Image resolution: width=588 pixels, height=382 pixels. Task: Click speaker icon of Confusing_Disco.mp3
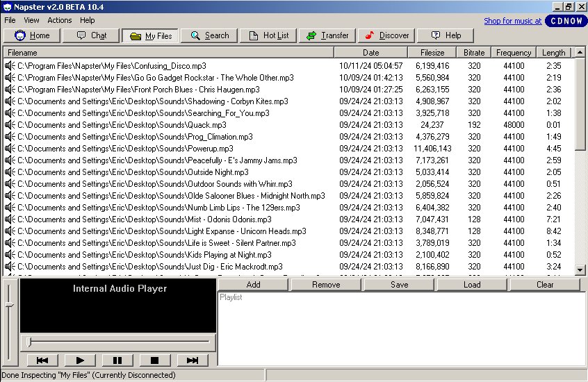point(10,66)
